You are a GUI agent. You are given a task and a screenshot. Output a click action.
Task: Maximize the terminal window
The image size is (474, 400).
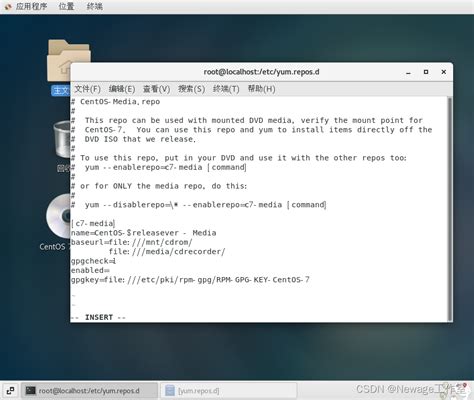point(426,72)
